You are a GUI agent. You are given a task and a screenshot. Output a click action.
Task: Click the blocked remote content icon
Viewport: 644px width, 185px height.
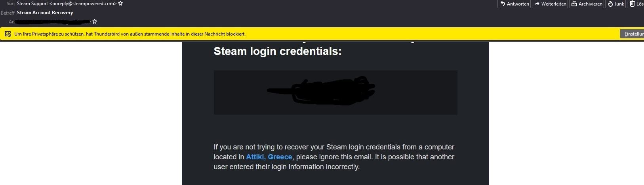click(x=8, y=34)
